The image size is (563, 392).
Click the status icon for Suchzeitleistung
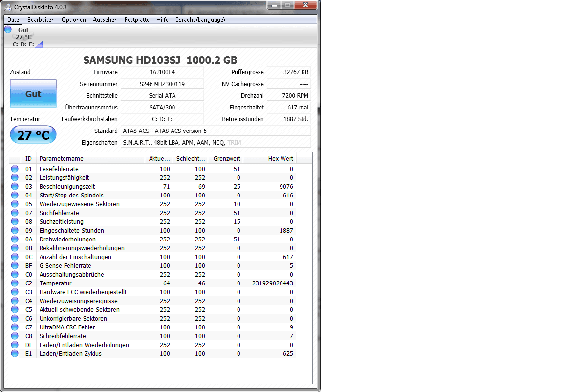point(15,221)
